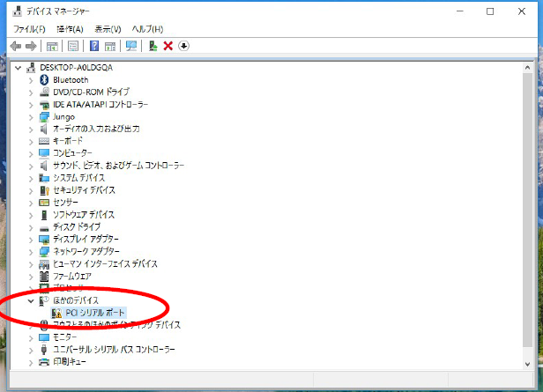Click the Properties sheet toolbar icon

click(72, 46)
